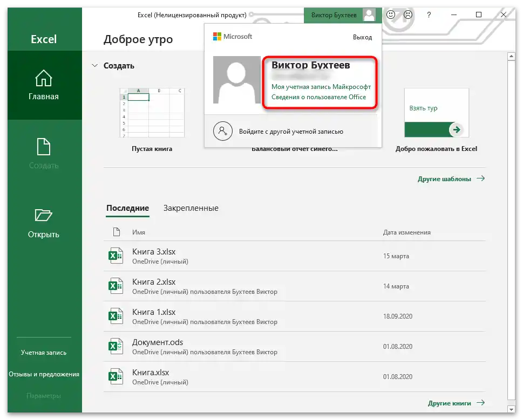
Task: Click the scrollbar down arrow
Action: coord(511,409)
